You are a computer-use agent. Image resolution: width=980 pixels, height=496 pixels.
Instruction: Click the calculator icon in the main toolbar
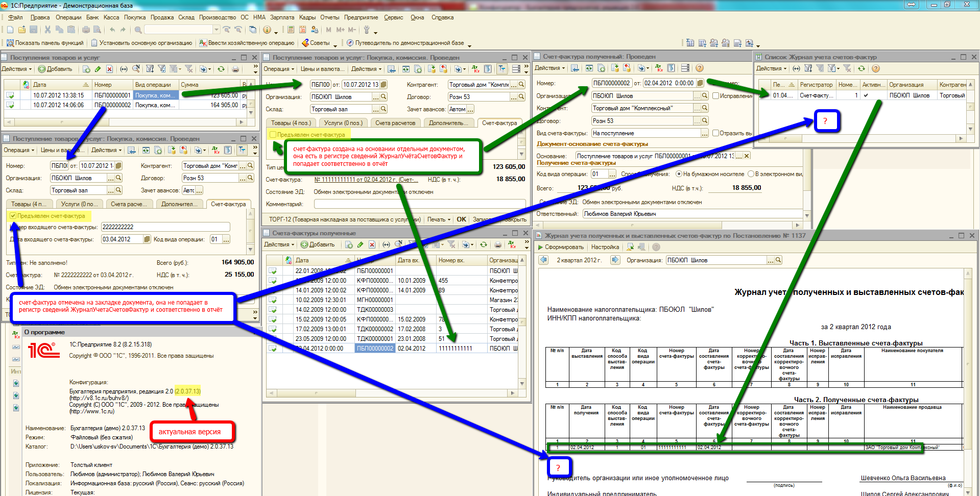click(x=291, y=30)
